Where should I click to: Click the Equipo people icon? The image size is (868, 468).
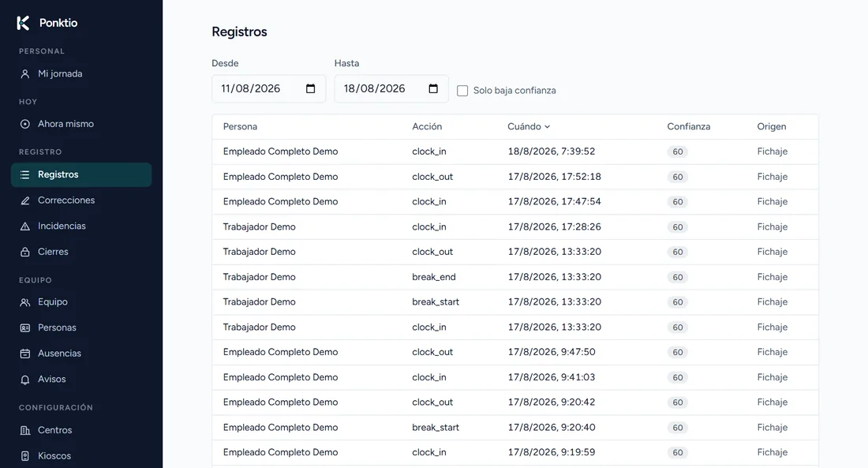pyautogui.click(x=25, y=301)
